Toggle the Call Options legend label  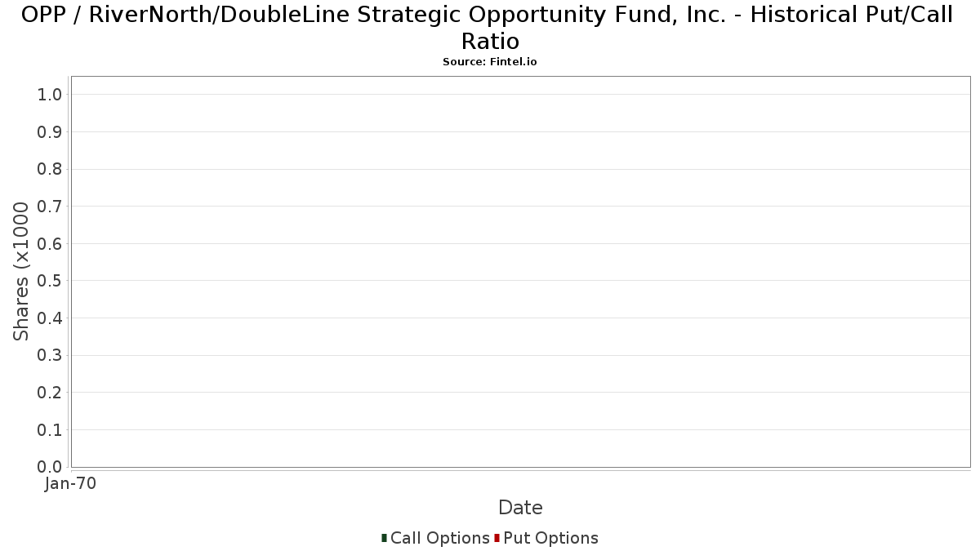pyautogui.click(x=440, y=538)
